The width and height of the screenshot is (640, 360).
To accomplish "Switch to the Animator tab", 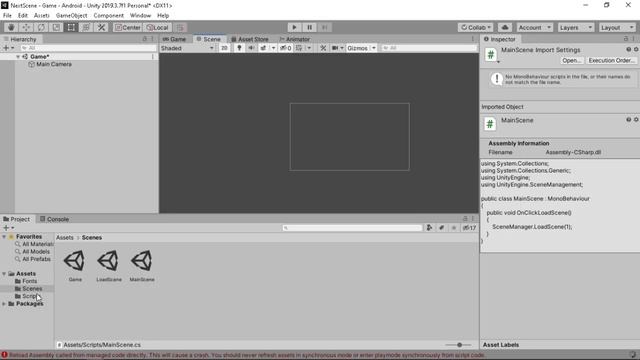I will (x=295, y=39).
